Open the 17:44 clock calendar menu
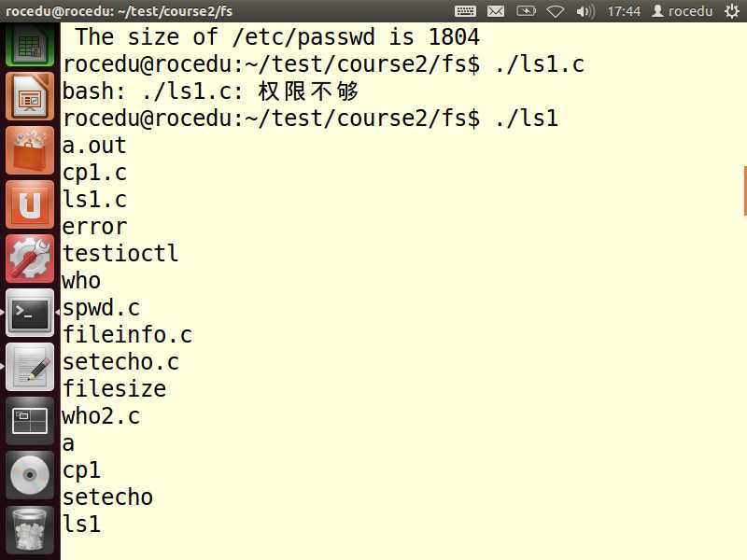The width and height of the screenshot is (747, 560). click(623, 11)
